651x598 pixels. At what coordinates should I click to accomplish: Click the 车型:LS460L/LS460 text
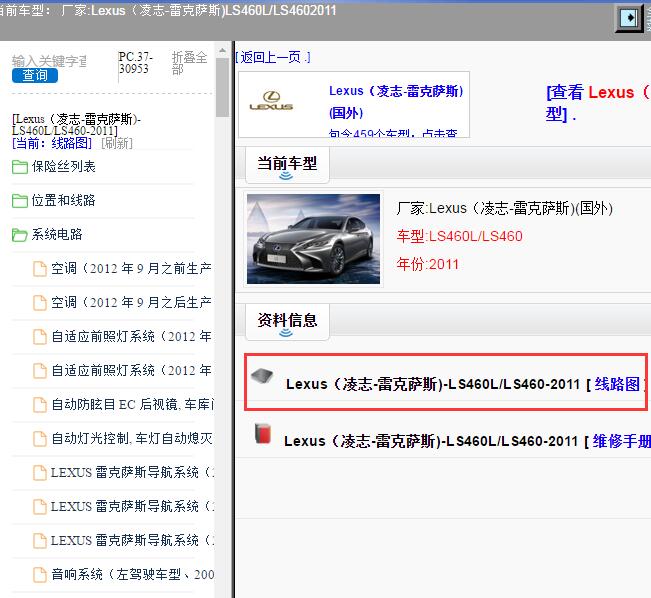tap(459, 236)
